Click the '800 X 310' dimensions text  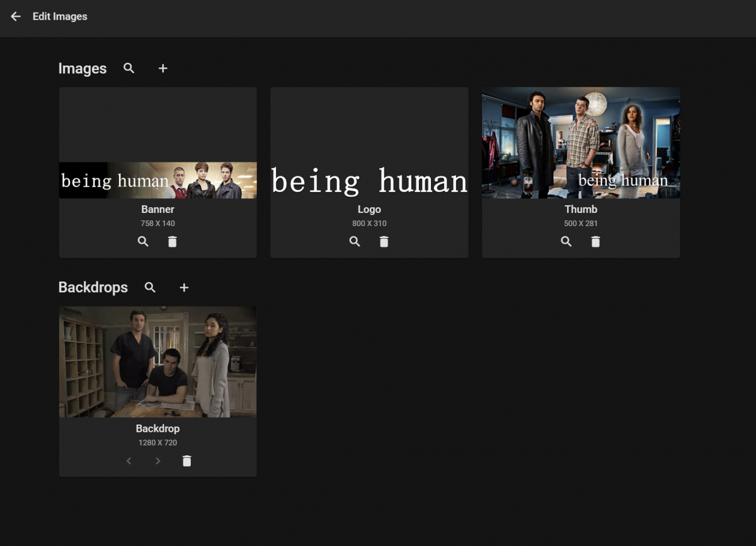point(369,224)
